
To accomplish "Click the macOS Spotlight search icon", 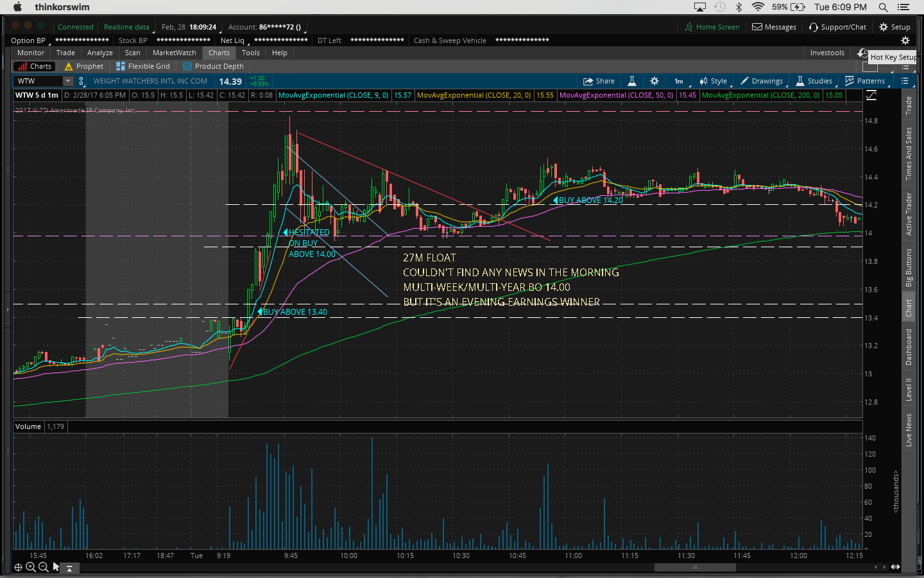I will click(883, 7).
